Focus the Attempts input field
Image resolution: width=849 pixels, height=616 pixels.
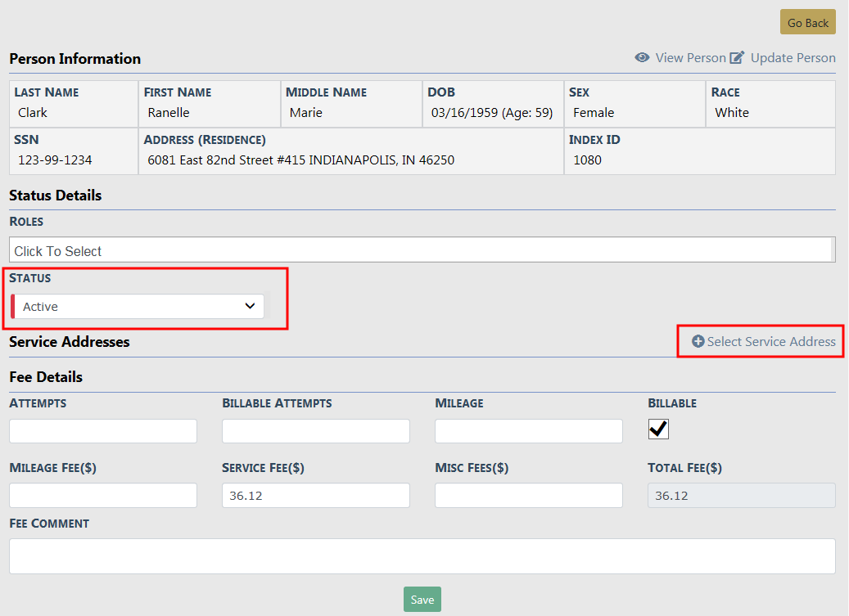[103, 431]
